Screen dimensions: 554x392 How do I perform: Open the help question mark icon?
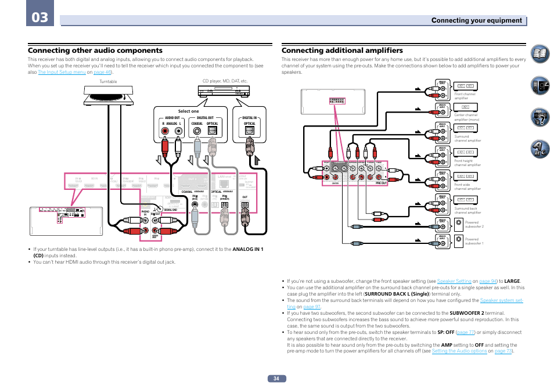point(540,117)
